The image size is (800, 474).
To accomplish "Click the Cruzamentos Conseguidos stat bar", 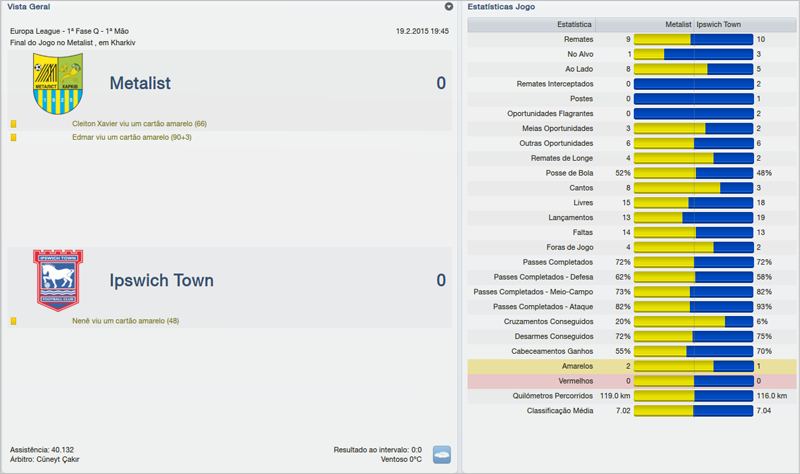I will click(693, 322).
